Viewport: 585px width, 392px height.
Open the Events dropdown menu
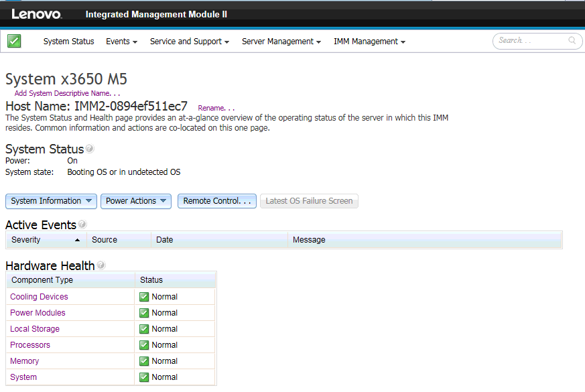121,41
